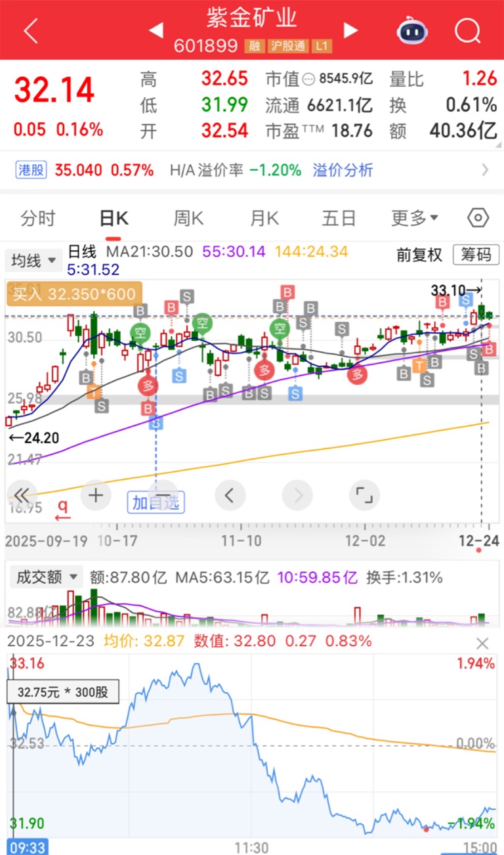Tap the MA21:30.50 legend value
This screenshot has width=504, height=855.
150,251
